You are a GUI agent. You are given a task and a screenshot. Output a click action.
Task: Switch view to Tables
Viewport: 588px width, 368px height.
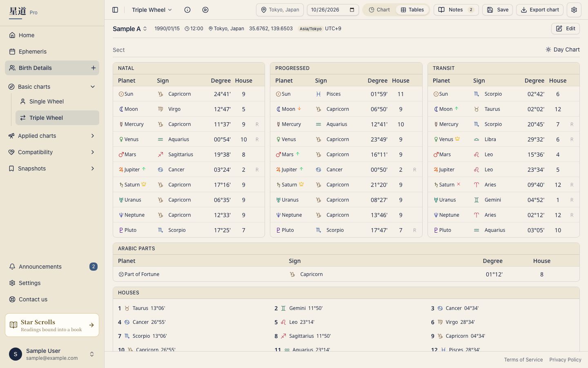412,10
